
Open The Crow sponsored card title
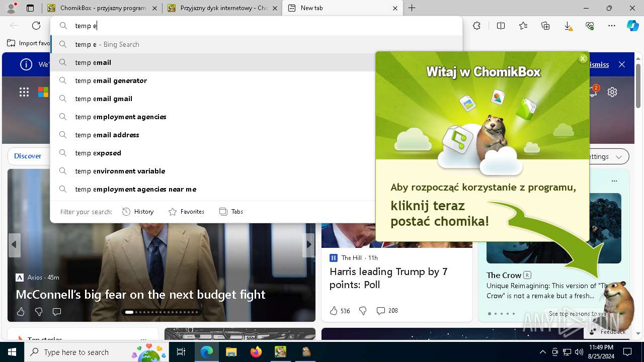pos(504,275)
